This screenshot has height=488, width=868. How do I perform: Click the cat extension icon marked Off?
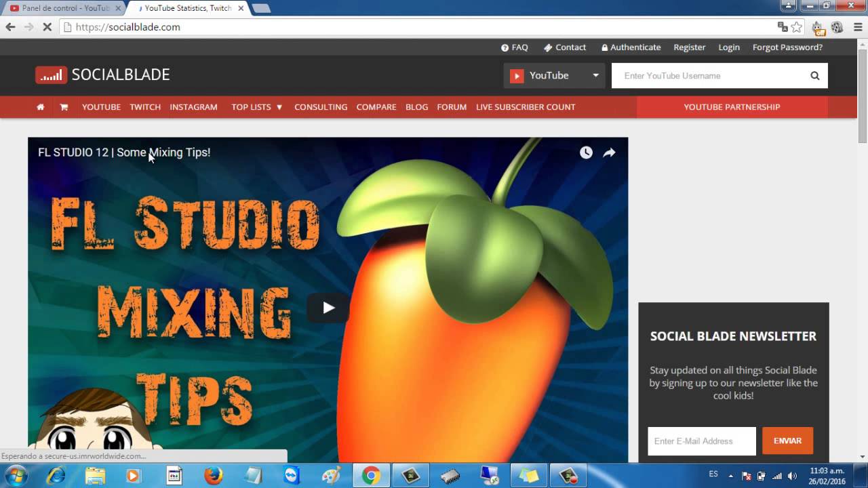pyautogui.click(x=818, y=28)
